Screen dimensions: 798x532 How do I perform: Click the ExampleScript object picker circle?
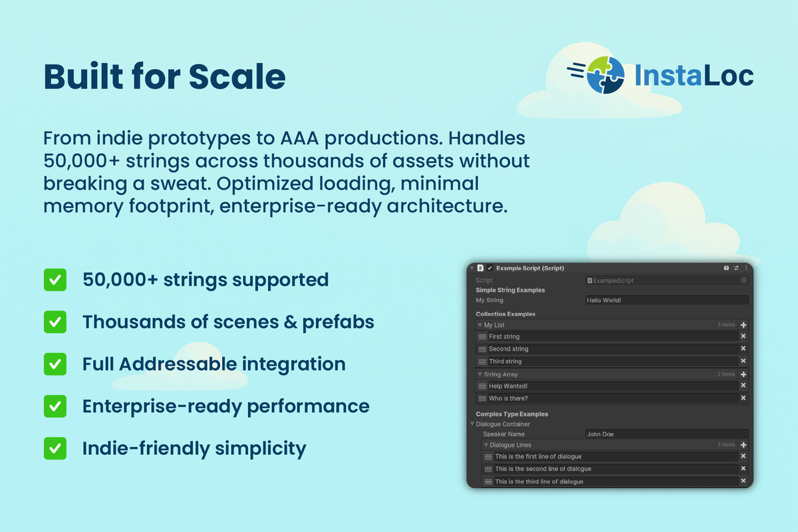coord(743,281)
